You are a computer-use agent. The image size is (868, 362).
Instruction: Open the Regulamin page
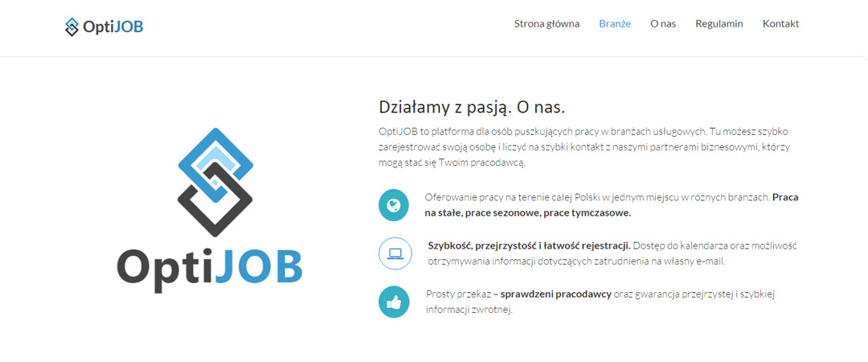tap(719, 23)
